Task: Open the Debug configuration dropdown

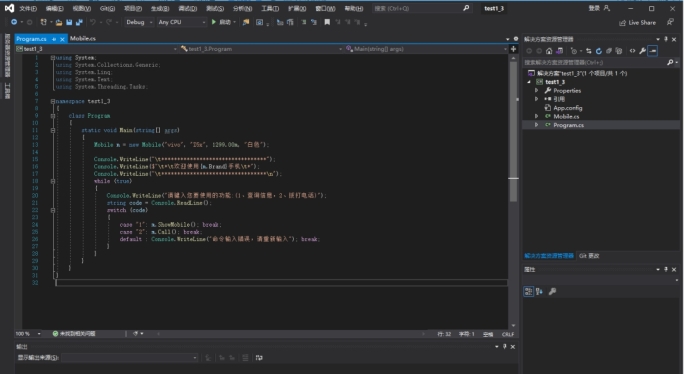Action: point(139,22)
